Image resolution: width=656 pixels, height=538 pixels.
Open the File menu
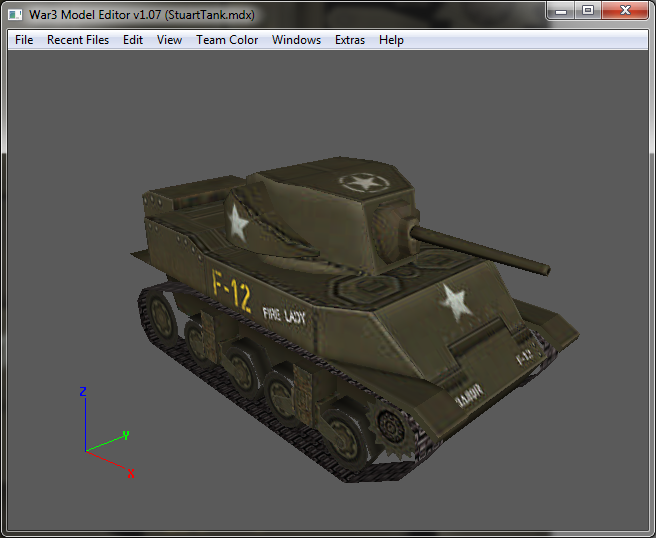[x=24, y=40]
